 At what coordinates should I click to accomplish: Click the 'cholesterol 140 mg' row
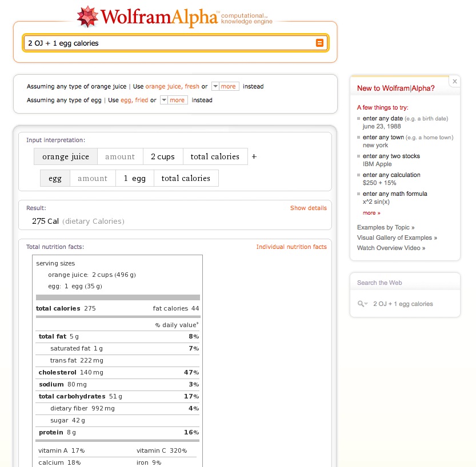click(x=118, y=372)
